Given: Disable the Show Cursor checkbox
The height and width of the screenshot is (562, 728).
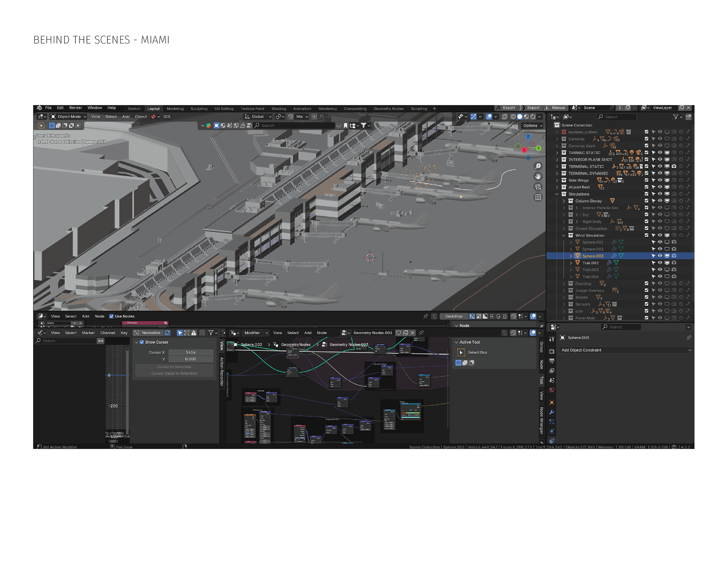Looking at the screenshot, I should point(142,342).
